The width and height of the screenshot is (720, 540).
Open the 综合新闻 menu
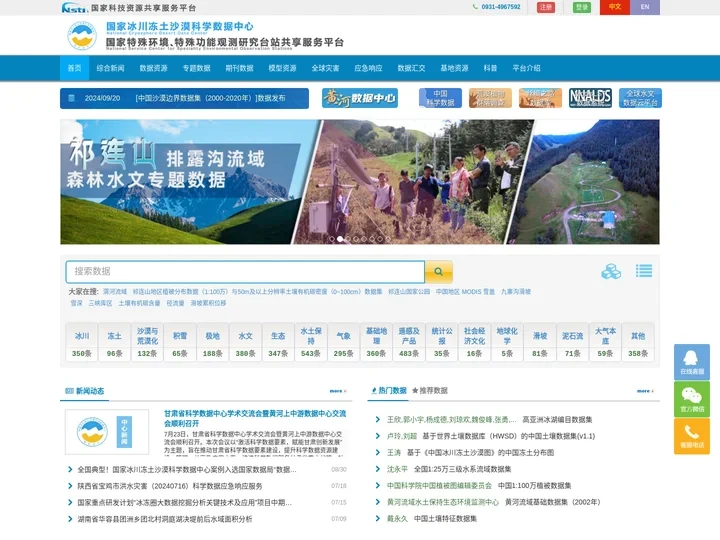(x=110, y=68)
